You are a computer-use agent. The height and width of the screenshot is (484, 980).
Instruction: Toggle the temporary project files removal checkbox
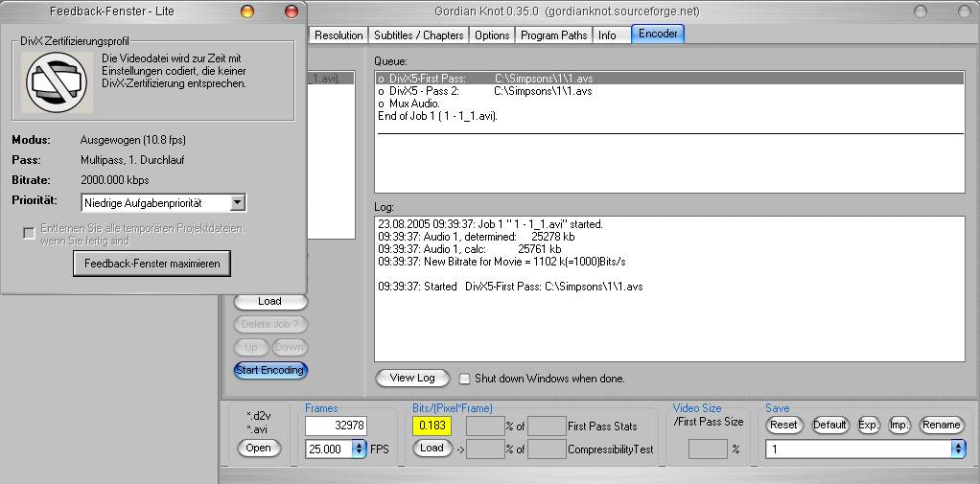click(29, 234)
